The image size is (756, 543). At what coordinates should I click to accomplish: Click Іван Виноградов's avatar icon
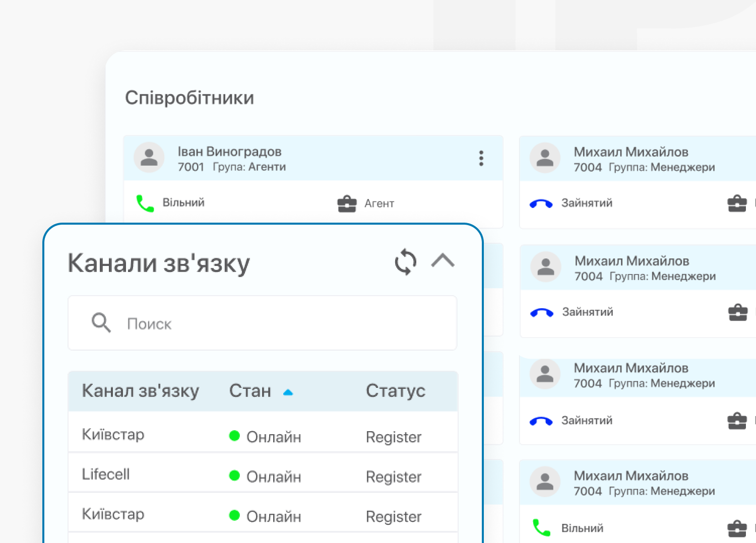click(x=149, y=158)
